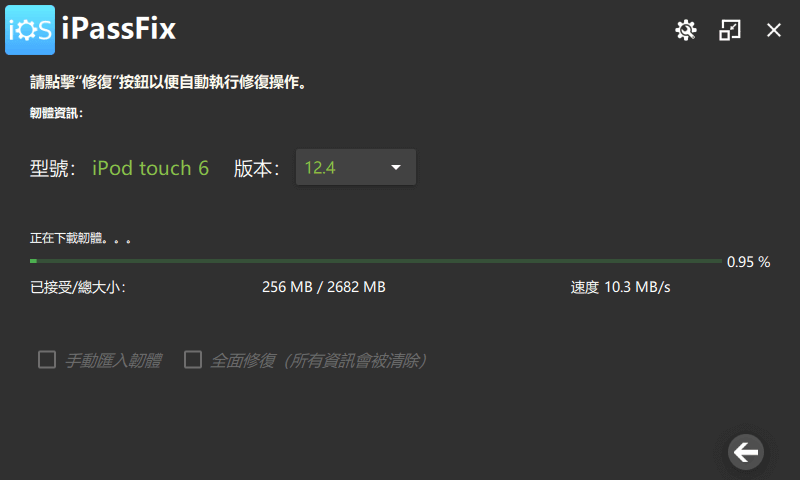This screenshot has height=480, width=800.
Task: Click the shrink window icon
Action: click(730, 30)
